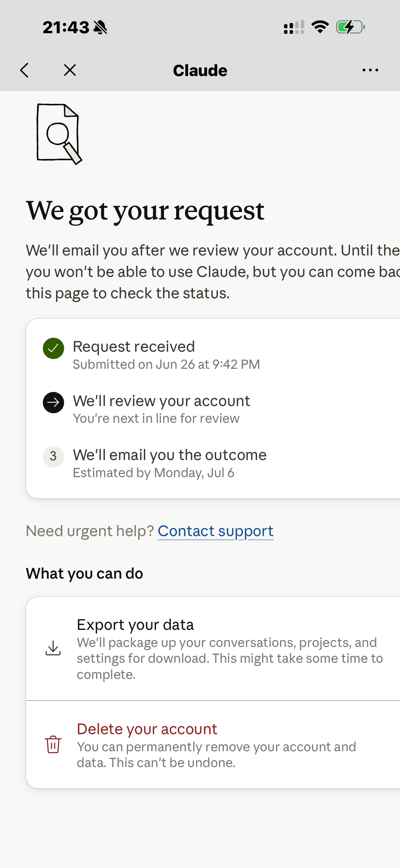Tap the Wi-Fi status icon
This screenshot has height=868, width=400.
(320, 27)
